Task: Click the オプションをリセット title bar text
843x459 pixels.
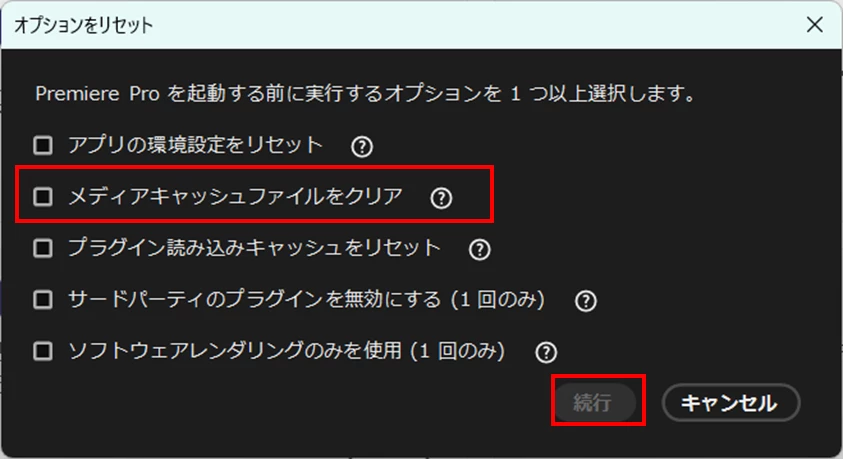Action: click(83, 25)
